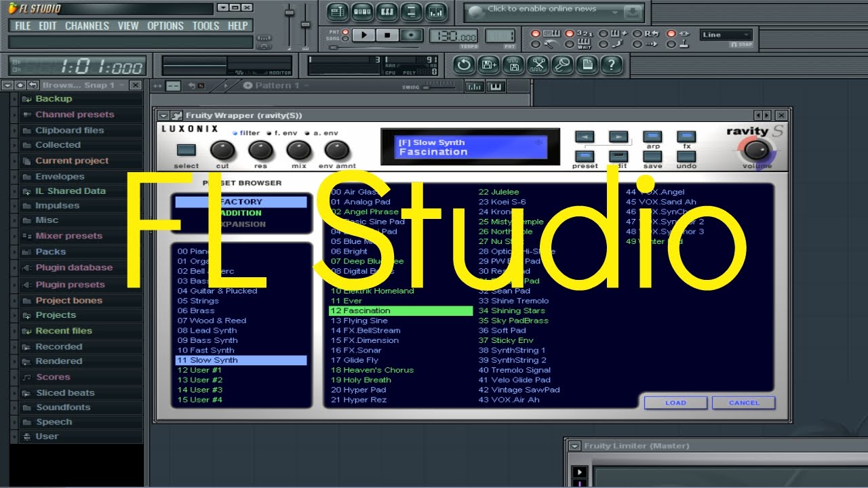Open the browser options dropdown arrow
This screenshot has width=868, height=488.
coord(7,85)
